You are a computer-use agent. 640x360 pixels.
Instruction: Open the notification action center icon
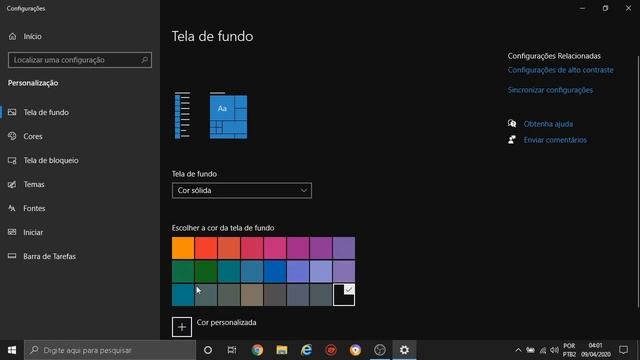[x=623, y=350]
